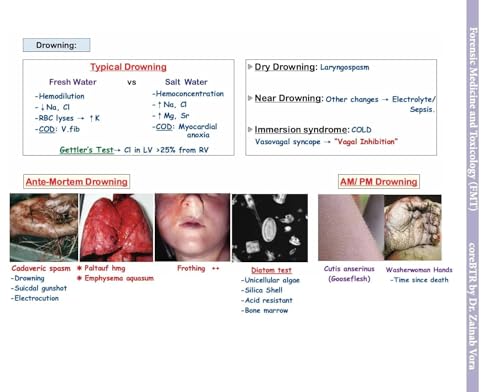Click 'Emphysema aquosum' caption

point(119,278)
